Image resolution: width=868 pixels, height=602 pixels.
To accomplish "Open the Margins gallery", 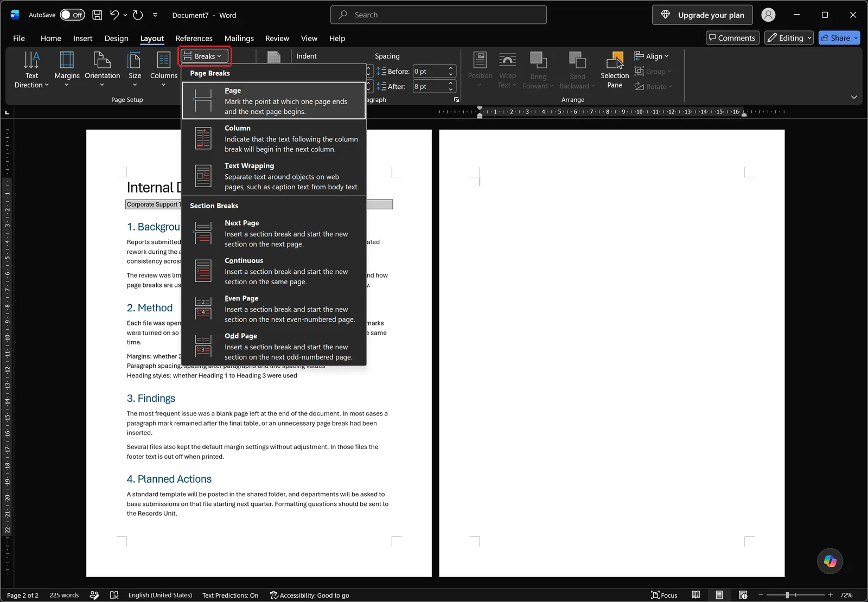I will click(x=67, y=69).
